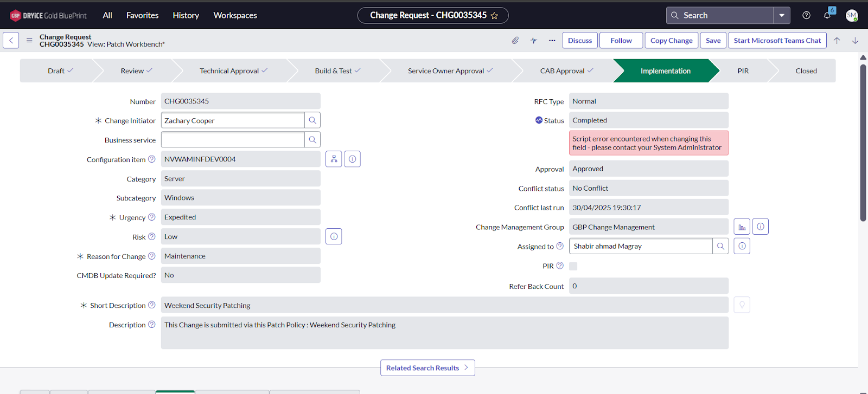Expand Related Search Results
Screen dimensions: 868x394
pyautogui.click(x=427, y=367)
